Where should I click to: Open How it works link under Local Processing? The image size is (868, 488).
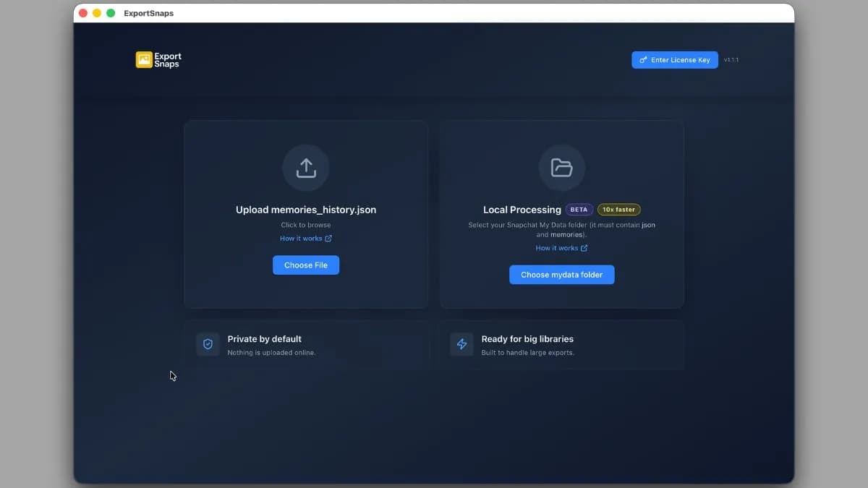562,248
